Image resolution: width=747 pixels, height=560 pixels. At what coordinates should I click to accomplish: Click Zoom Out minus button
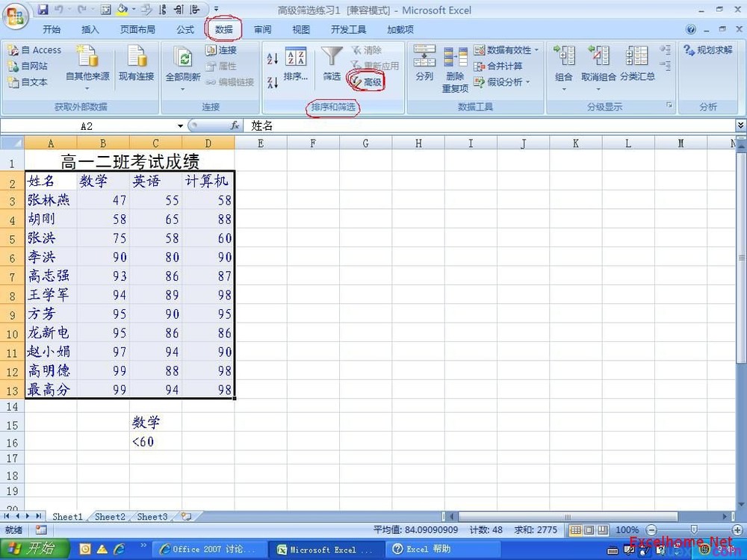tap(651, 530)
